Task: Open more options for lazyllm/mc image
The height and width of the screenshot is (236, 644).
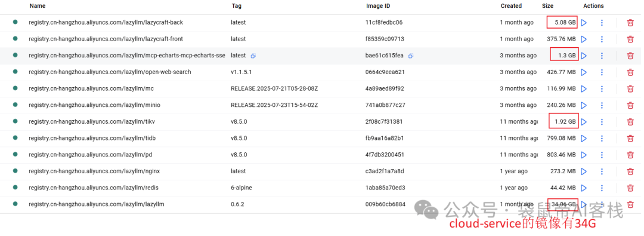Action: click(602, 88)
